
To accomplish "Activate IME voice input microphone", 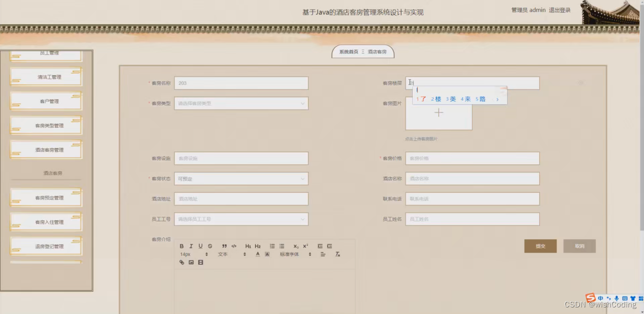I will coord(617,298).
